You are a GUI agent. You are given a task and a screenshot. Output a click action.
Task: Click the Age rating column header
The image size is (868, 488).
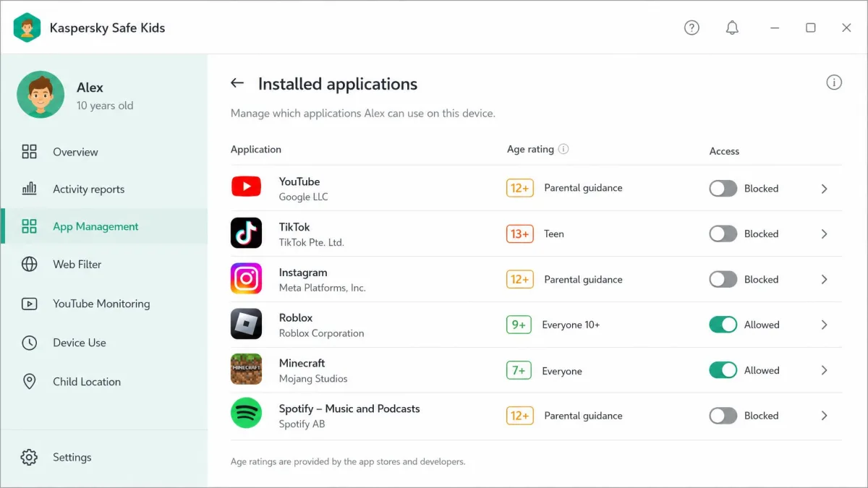[x=530, y=149]
